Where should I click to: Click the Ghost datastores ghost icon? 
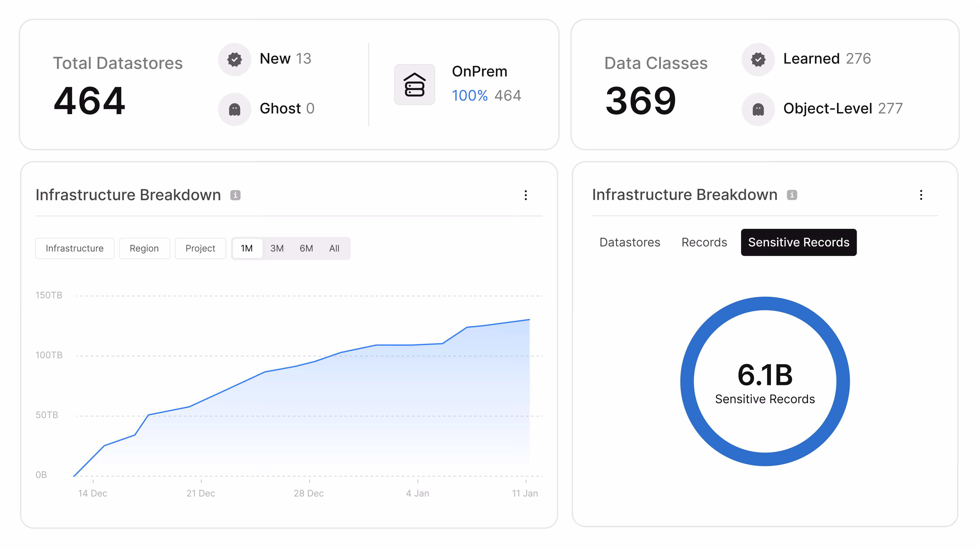(x=234, y=110)
